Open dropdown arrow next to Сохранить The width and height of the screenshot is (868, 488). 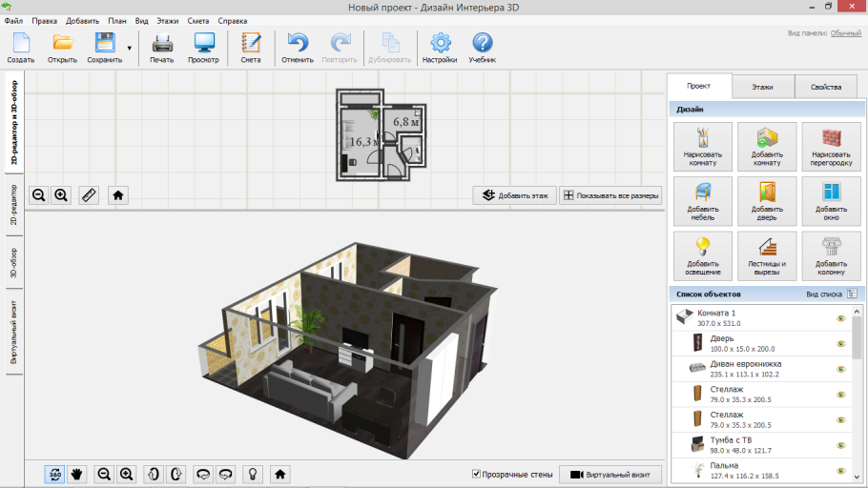(130, 47)
